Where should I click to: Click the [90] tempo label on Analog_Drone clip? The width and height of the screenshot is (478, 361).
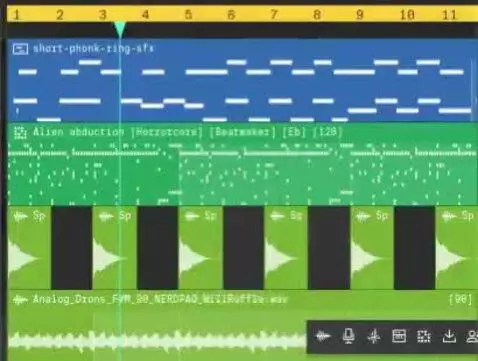click(x=460, y=299)
